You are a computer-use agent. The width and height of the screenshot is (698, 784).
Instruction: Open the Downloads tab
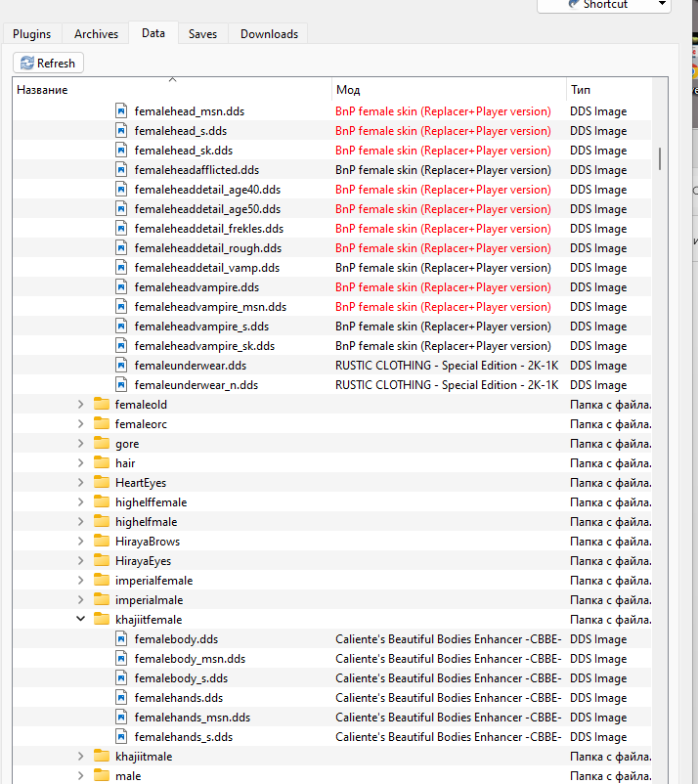269,34
